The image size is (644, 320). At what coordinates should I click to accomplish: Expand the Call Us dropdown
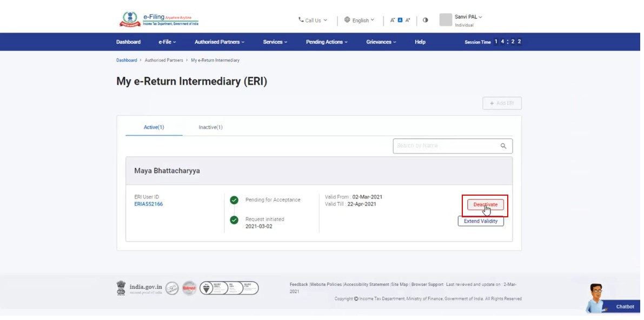(313, 20)
